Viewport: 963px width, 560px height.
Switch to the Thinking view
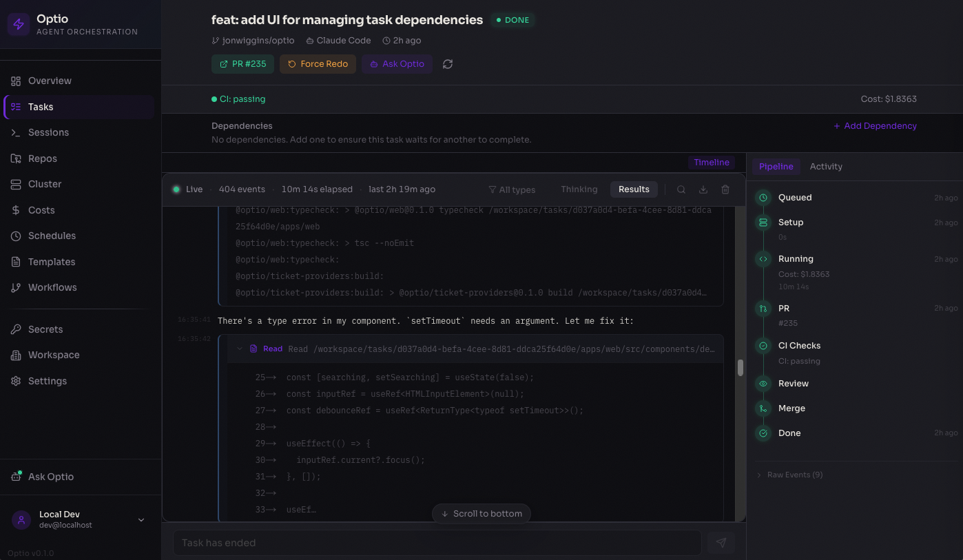[579, 189]
